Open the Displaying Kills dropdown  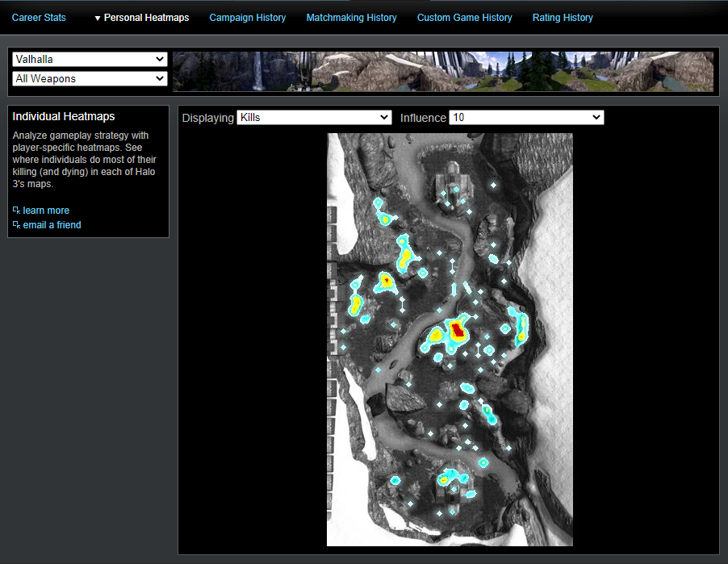click(314, 118)
